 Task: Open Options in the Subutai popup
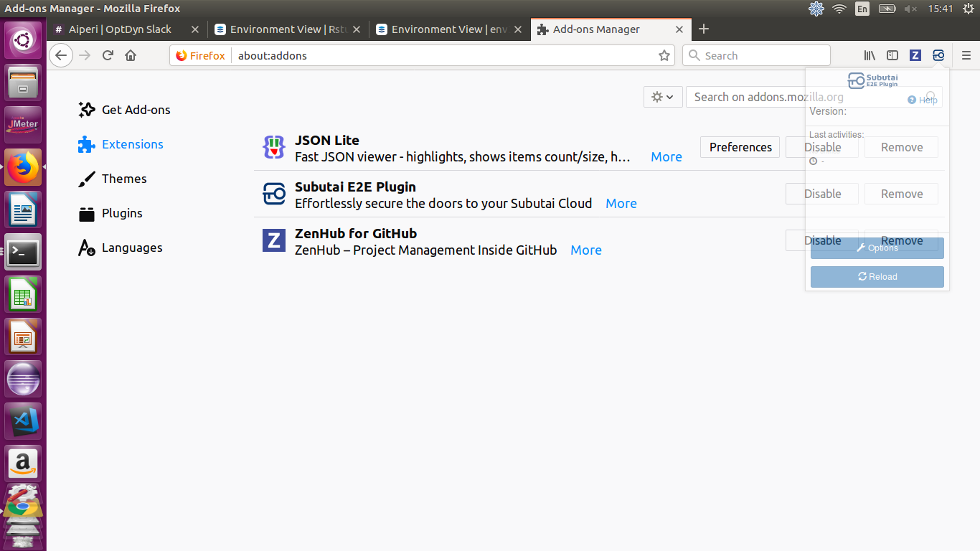(877, 248)
